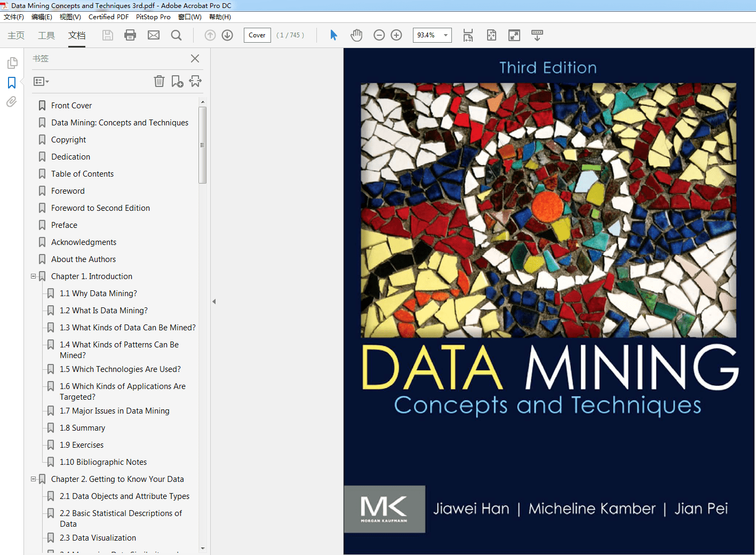Zoom out using the minus icon

click(379, 35)
